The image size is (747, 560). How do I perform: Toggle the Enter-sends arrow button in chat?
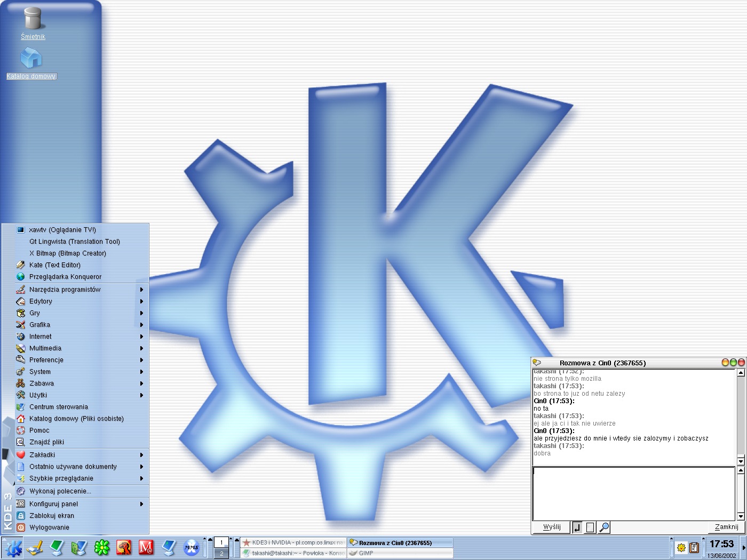pos(577,527)
